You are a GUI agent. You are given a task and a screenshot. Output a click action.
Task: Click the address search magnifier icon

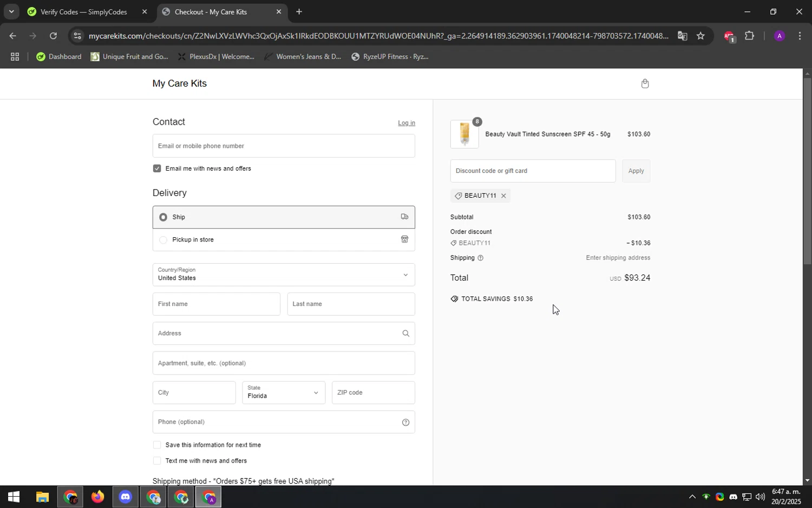[405, 334]
